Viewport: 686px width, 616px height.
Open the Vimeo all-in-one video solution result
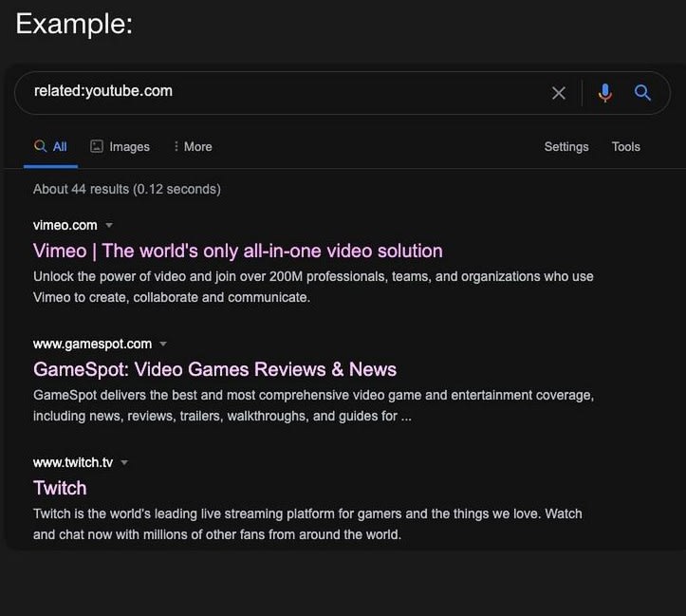point(237,252)
